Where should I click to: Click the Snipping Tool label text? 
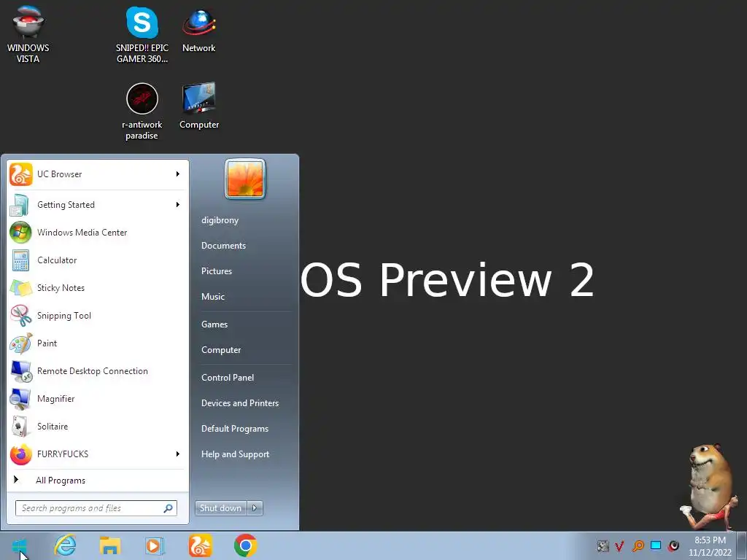64,315
